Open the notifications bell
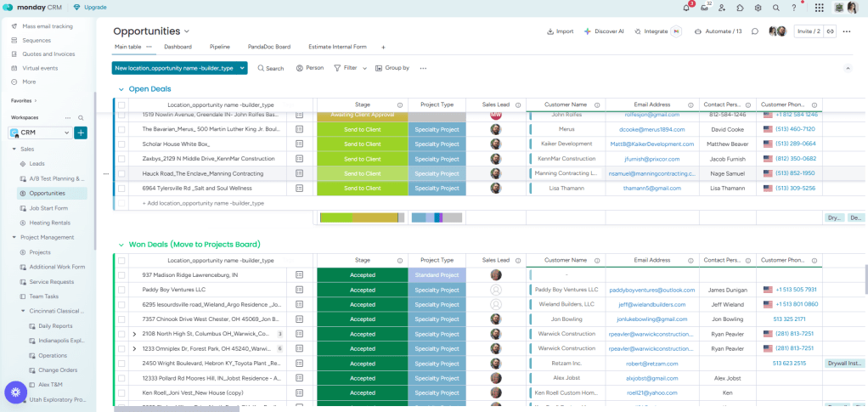The image size is (868, 412). tap(686, 8)
